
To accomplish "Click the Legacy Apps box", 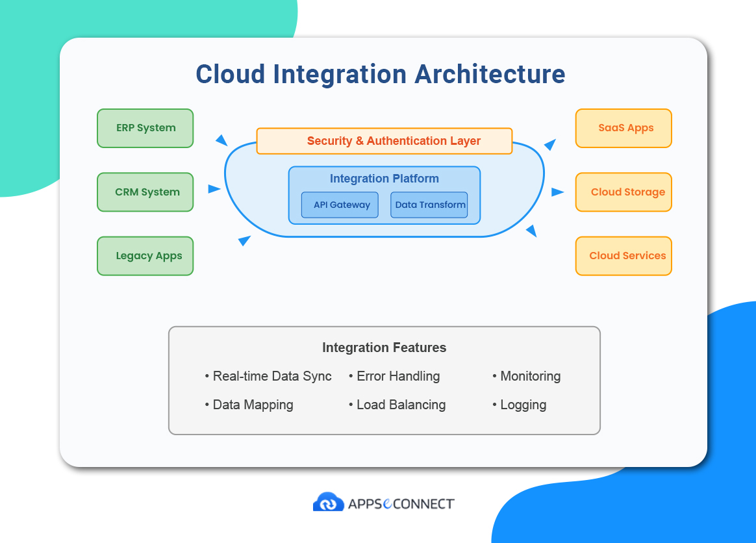I will [145, 256].
